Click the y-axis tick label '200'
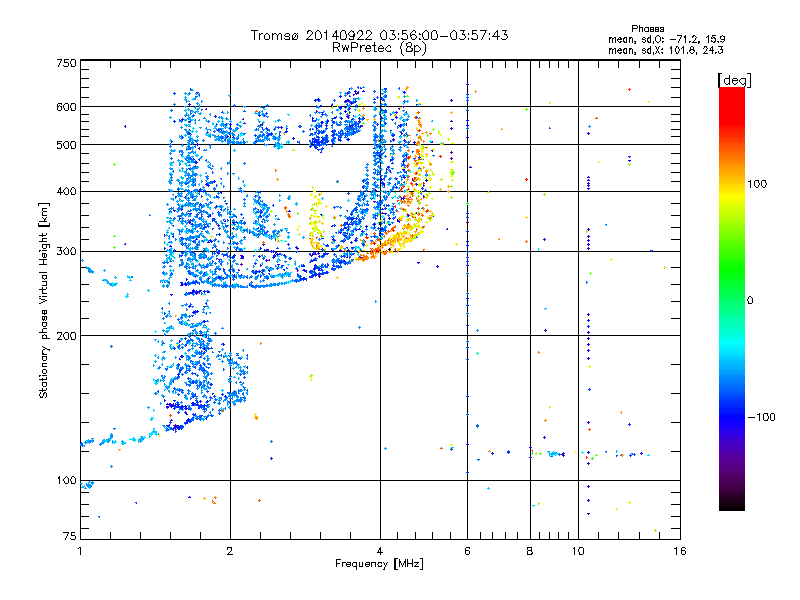Viewport: 800px width, 600px height. (66, 336)
